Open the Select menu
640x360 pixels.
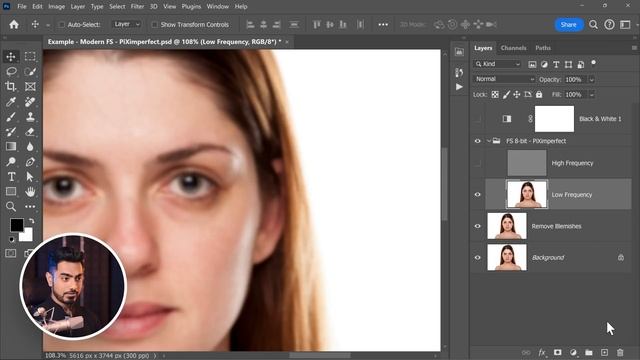click(117, 7)
